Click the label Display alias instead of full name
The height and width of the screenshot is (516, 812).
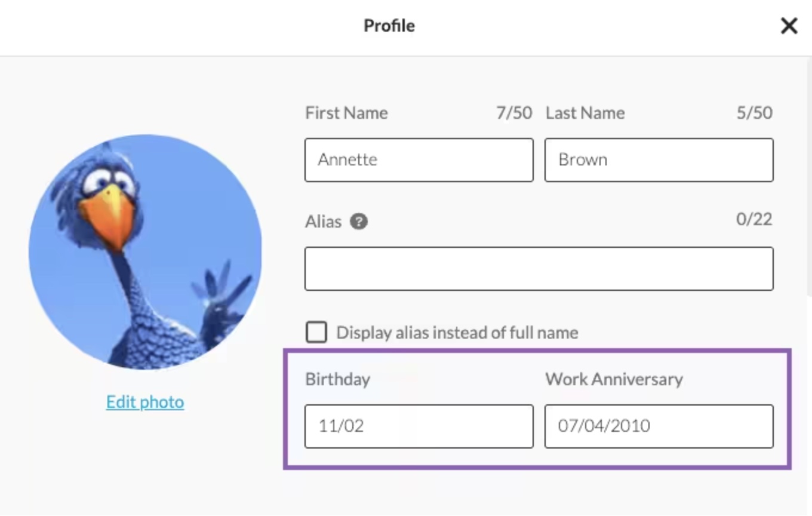click(x=457, y=332)
